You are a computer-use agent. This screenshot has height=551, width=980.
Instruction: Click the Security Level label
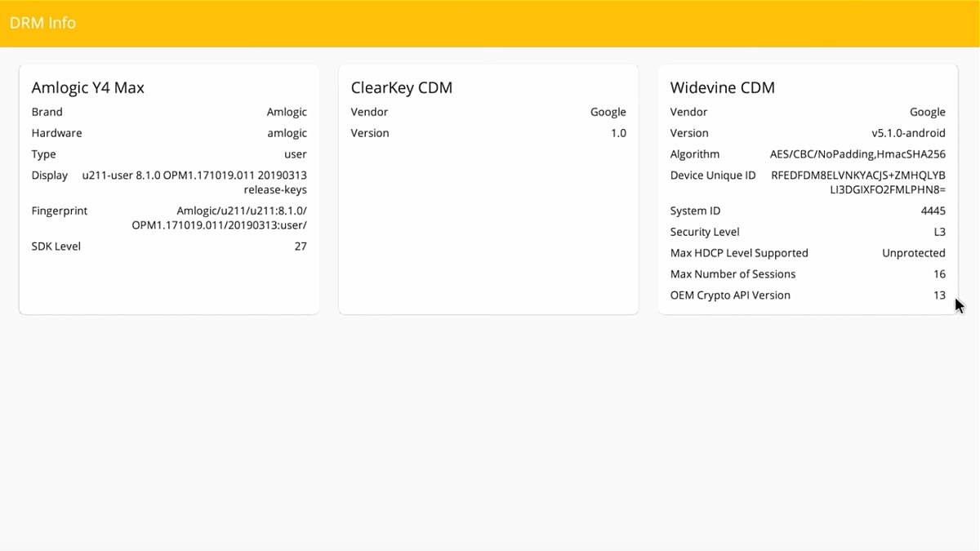705,232
